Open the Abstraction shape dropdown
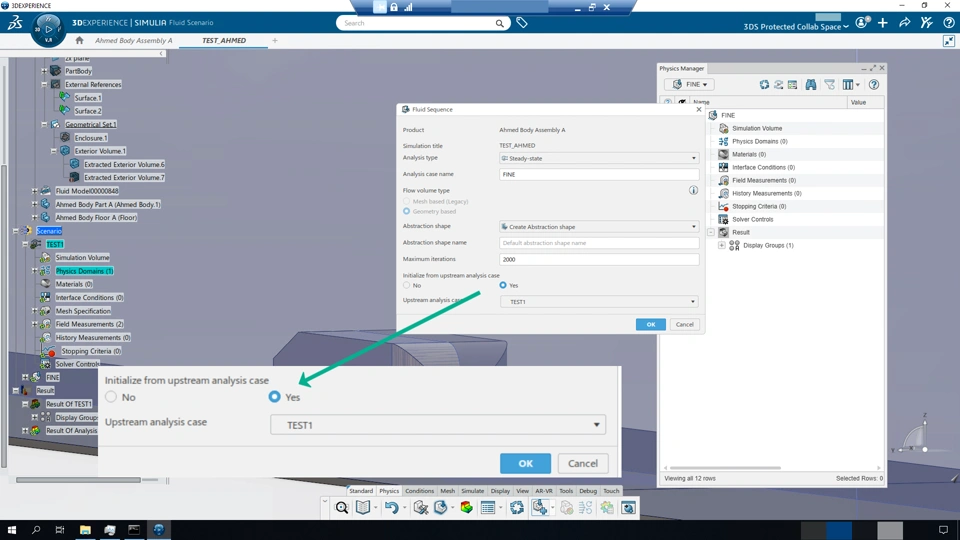This screenshot has height=540, width=960. tap(599, 227)
